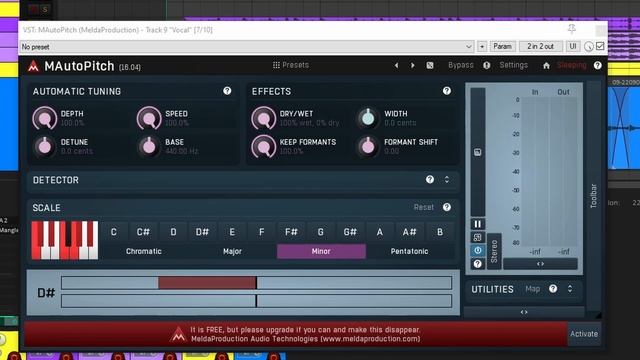Open Utilities help icon
This screenshot has width=640, height=360.
[x=553, y=289]
